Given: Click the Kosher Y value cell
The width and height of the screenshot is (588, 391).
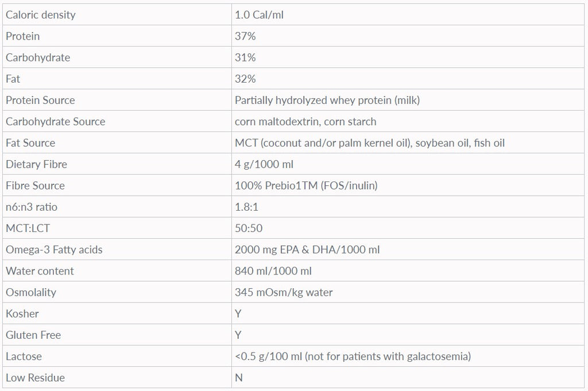Looking at the screenshot, I should (238, 313).
